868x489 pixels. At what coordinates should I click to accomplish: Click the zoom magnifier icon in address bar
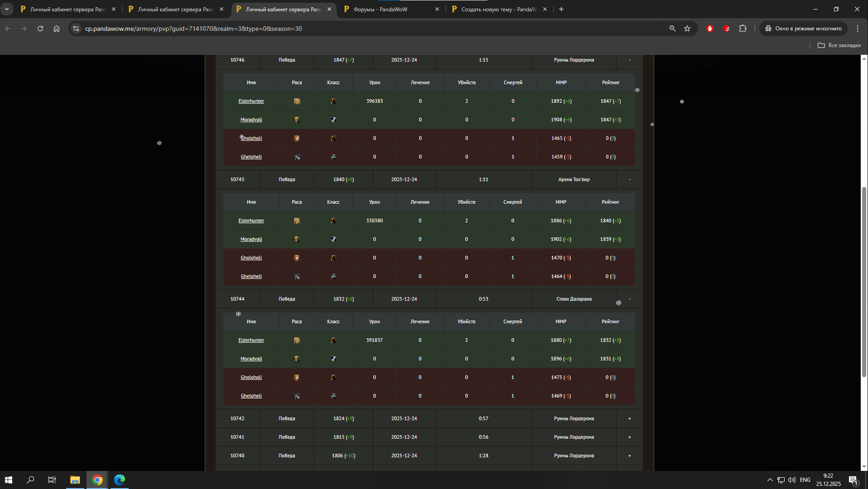(x=672, y=29)
